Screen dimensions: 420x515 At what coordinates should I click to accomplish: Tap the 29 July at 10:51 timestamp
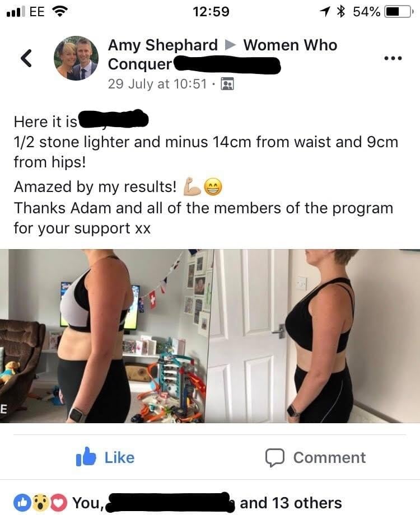click(157, 84)
